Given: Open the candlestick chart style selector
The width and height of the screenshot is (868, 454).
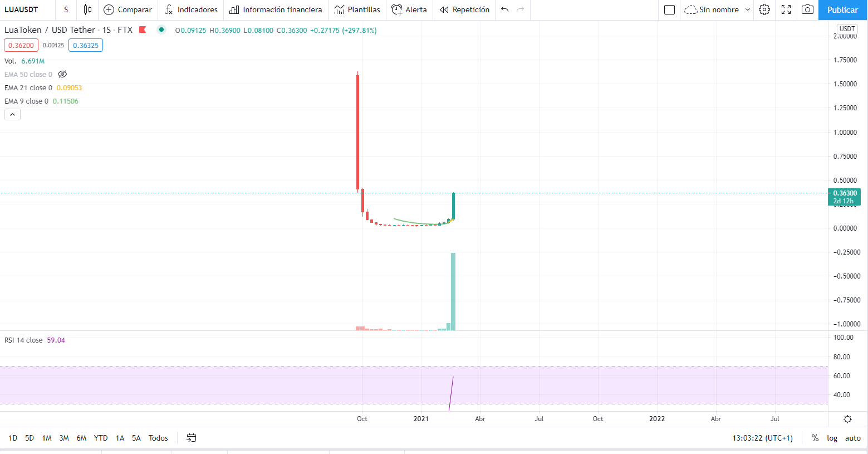Looking at the screenshot, I should [87, 9].
